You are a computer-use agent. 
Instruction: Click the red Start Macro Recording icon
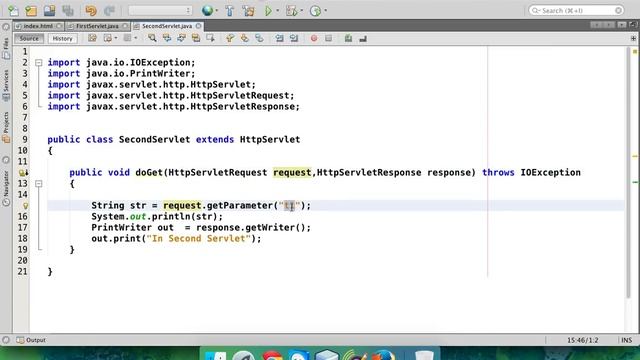pos(313,38)
